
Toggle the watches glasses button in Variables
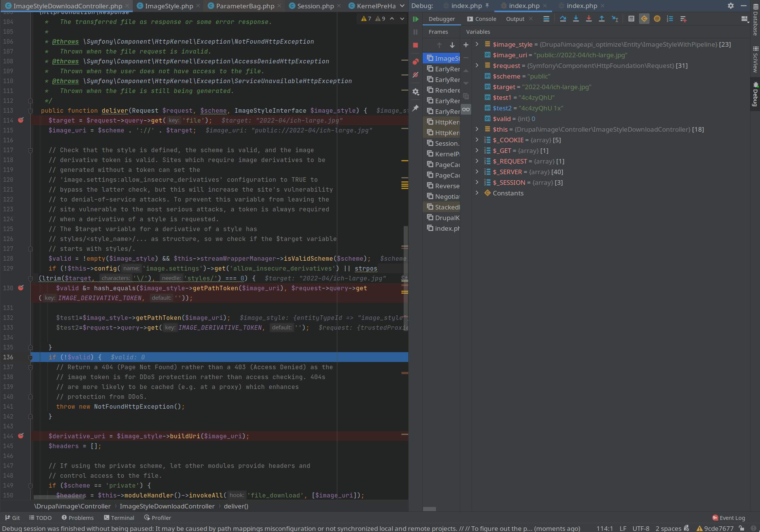(x=466, y=109)
